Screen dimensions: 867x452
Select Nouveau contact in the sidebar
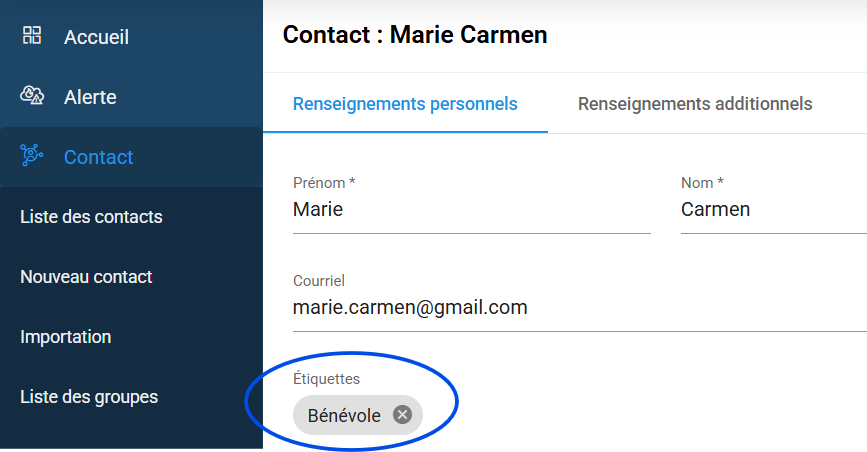[86, 277]
